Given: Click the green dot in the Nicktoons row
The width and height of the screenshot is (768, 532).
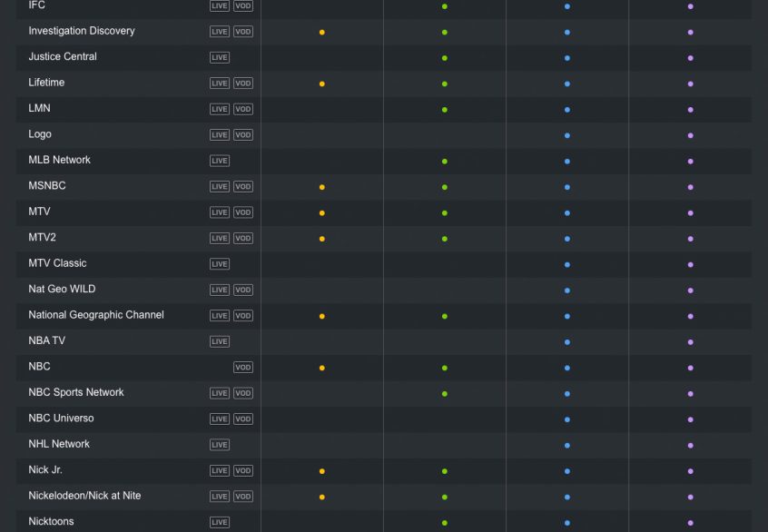Looking at the screenshot, I should [444, 523].
